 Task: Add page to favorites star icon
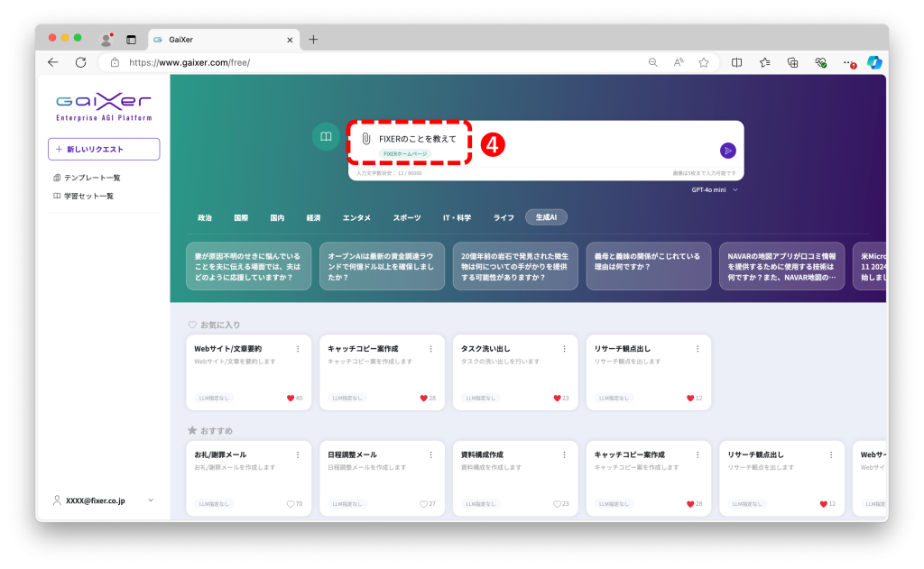[x=703, y=62]
